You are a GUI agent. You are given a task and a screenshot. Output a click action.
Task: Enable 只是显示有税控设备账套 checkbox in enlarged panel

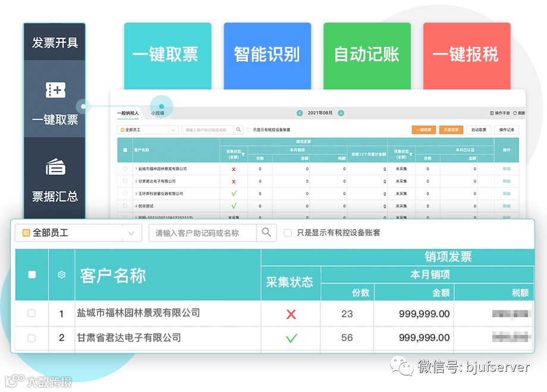(x=287, y=232)
